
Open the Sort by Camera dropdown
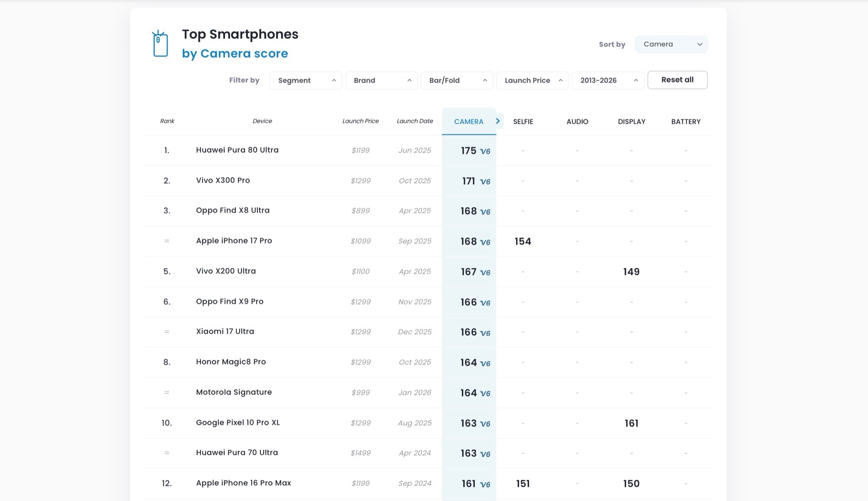click(x=671, y=44)
